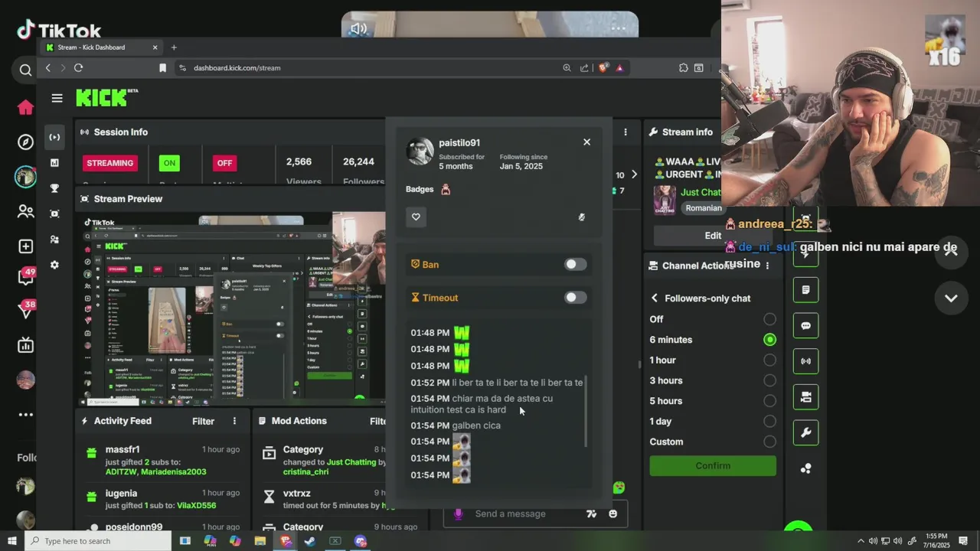Image resolution: width=980 pixels, height=551 pixels.
Task: Click the heart icon in paistilo91's user card
Action: pyautogui.click(x=416, y=217)
